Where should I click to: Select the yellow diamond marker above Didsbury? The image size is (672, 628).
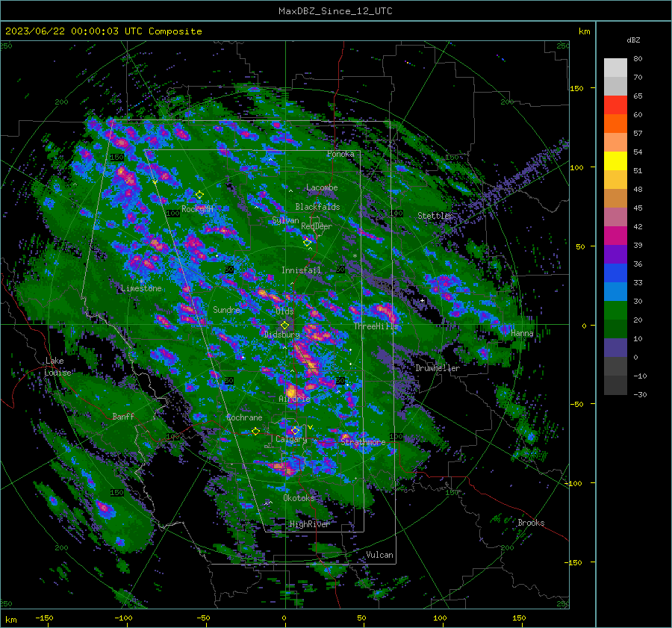click(284, 326)
